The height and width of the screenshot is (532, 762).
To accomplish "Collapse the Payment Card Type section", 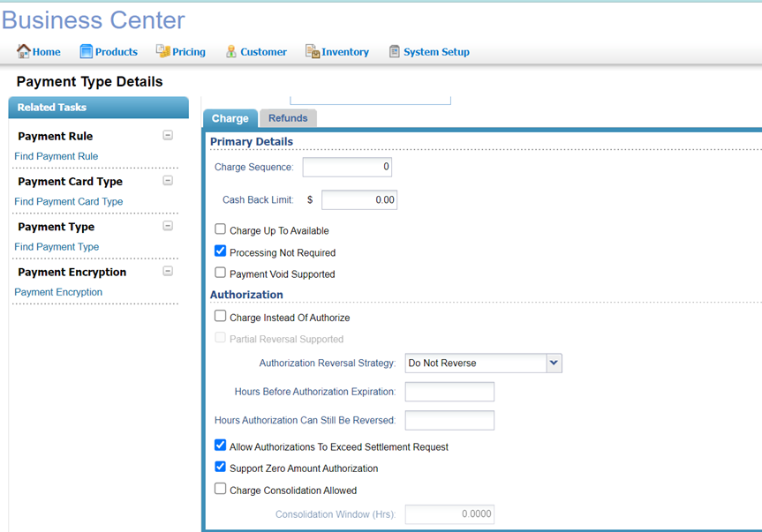I will click(168, 181).
